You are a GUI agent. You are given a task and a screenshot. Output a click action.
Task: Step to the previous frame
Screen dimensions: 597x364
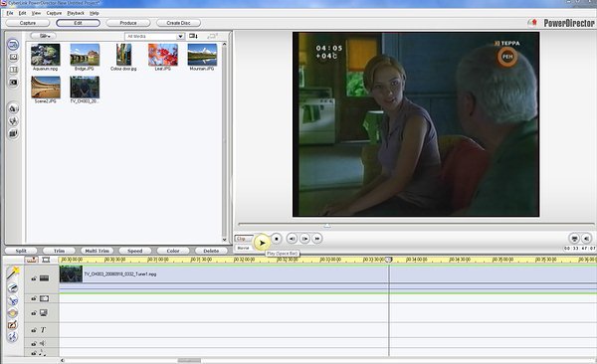pos(292,239)
